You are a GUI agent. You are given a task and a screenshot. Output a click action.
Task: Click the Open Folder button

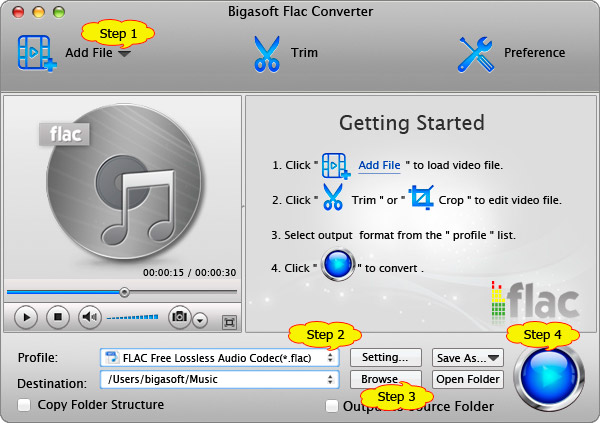(x=468, y=379)
